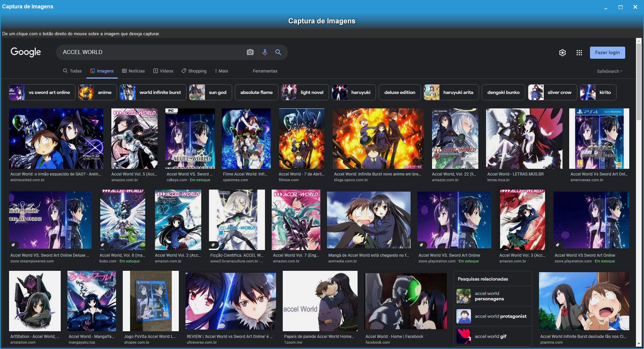Click 'Accel World Vol. 2' amazon title link
The height and width of the screenshot is (349, 644).
pyautogui.click(x=178, y=255)
